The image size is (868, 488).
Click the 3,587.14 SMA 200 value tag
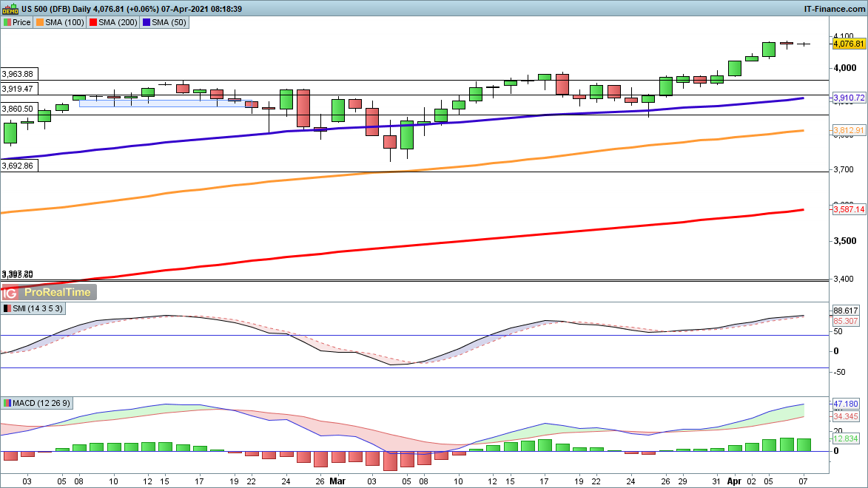[x=849, y=210]
